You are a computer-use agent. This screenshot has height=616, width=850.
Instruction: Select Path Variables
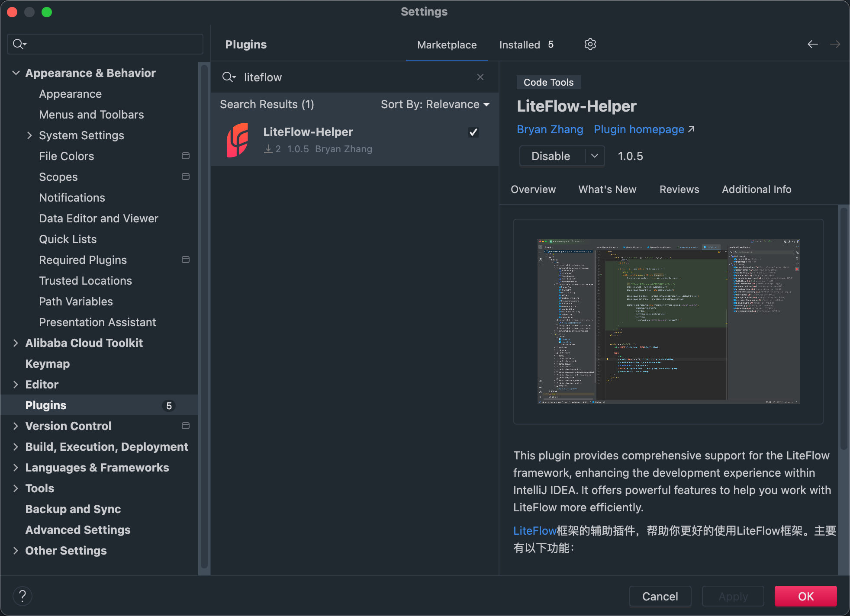pyautogui.click(x=76, y=302)
